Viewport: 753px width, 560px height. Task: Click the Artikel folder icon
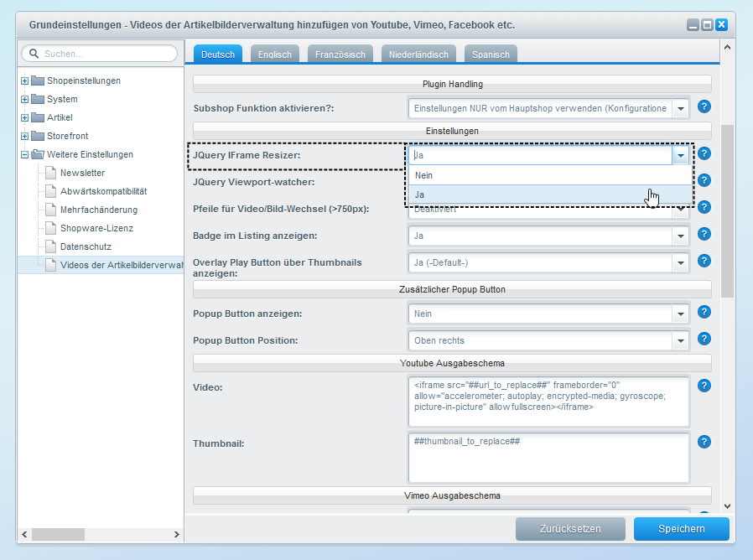(38, 117)
